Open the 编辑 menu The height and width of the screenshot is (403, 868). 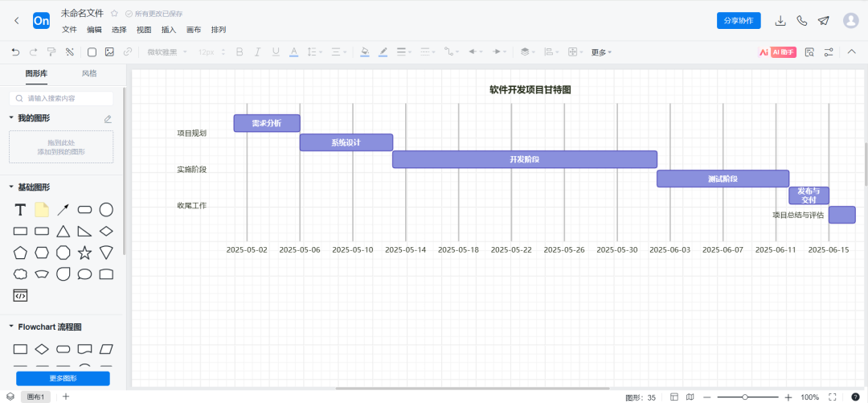94,30
